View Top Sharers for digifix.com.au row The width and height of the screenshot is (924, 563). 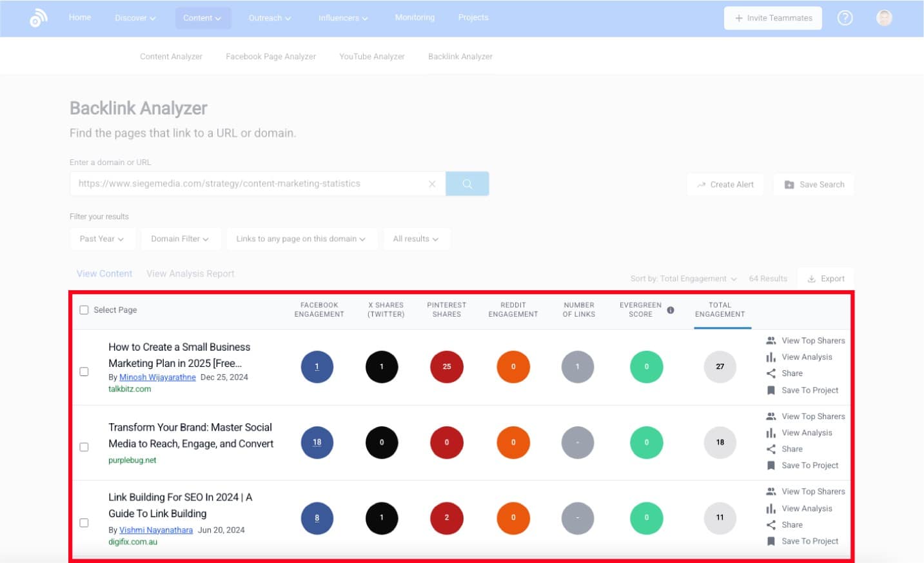click(x=805, y=491)
